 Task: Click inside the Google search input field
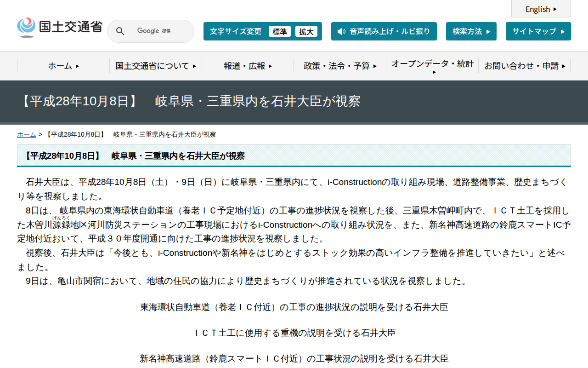click(x=156, y=31)
